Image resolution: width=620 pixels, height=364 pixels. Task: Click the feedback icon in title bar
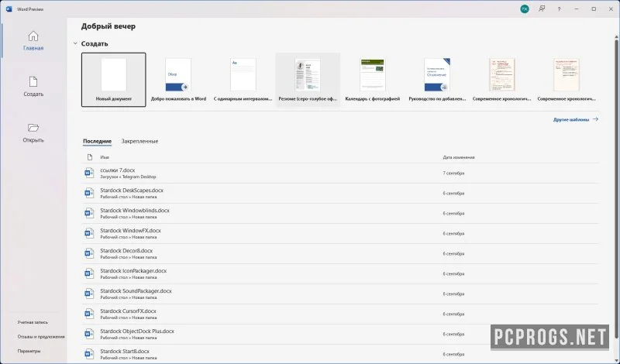pos(542,9)
